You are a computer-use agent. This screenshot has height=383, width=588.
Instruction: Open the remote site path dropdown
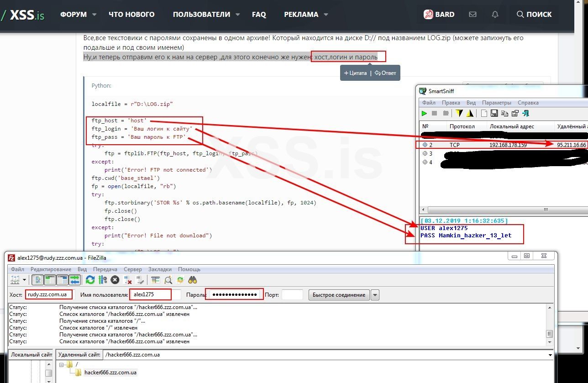[550, 355]
